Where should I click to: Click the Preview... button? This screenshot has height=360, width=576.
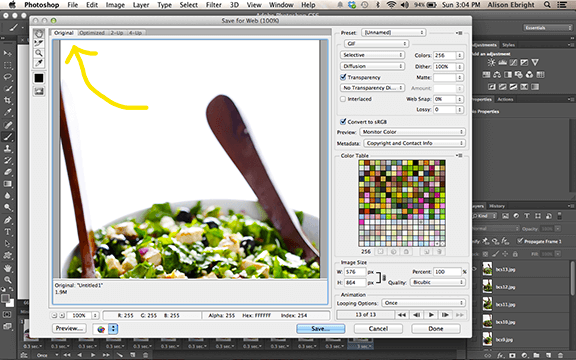tap(69, 328)
